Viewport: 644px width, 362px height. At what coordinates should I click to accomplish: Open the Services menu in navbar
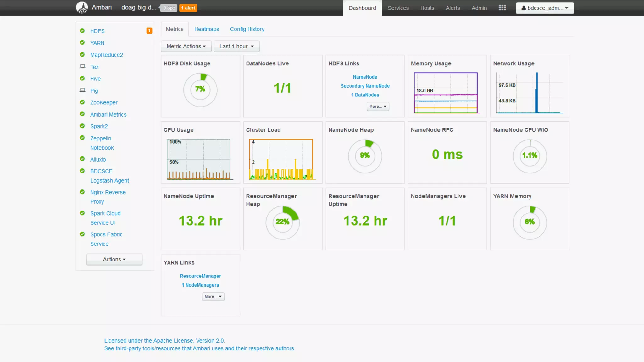pyautogui.click(x=398, y=8)
